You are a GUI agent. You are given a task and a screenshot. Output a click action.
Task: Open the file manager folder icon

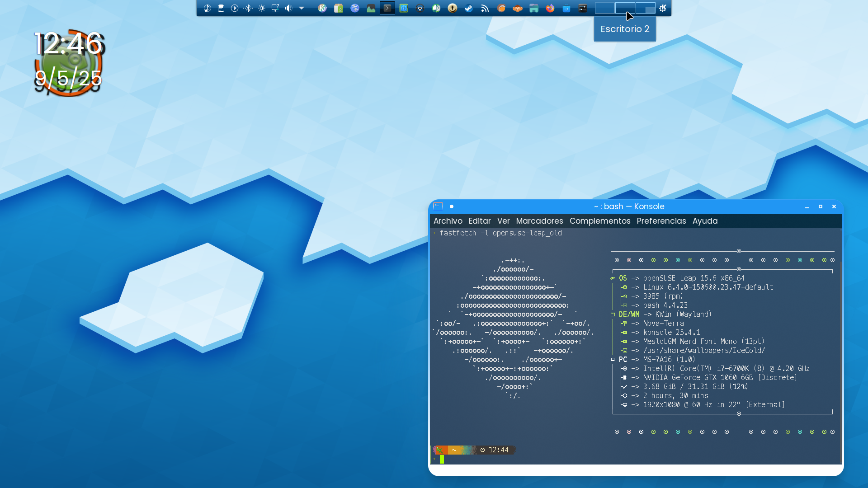coord(534,8)
